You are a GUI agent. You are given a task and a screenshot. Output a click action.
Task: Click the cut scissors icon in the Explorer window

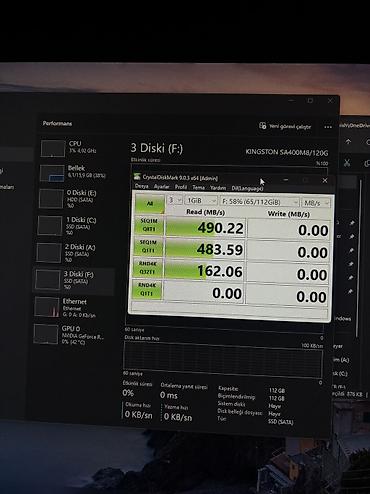(347, 163)
